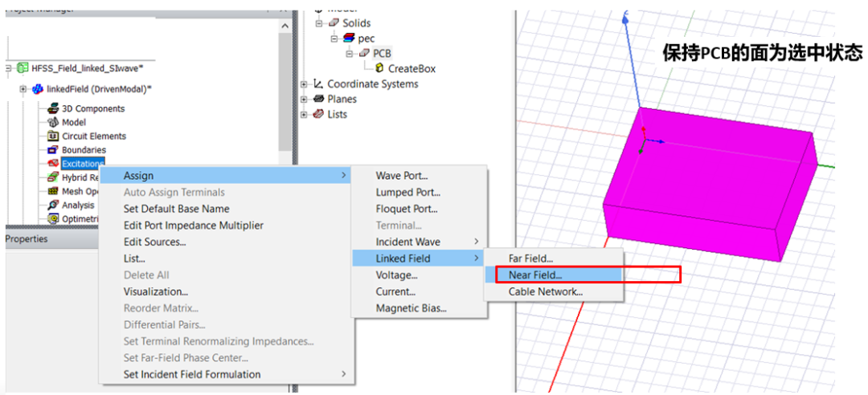Click the Analysis icon
The width and height of the screenshot is (868, 395).
click(x=53, y=206)
